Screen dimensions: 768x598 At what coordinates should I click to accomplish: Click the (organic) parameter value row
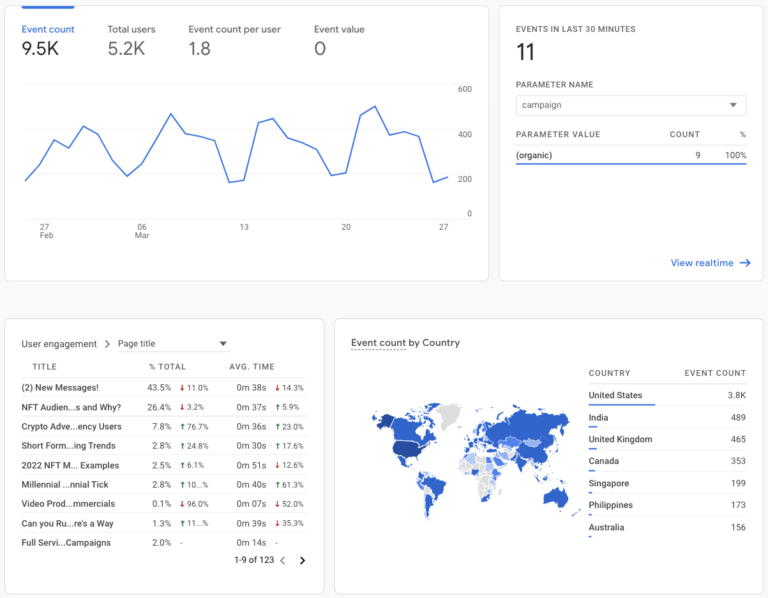(x=630, y=155)
